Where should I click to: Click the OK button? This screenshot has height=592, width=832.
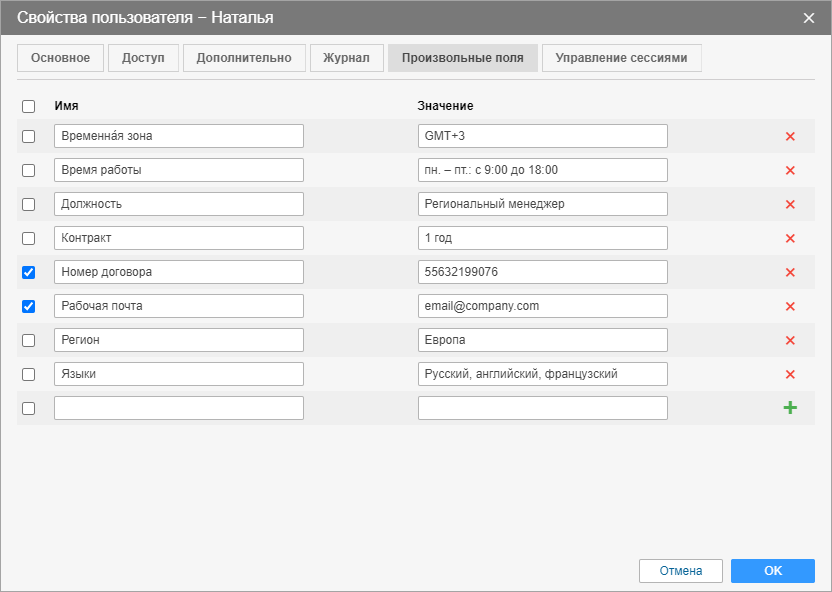(773, 571)
